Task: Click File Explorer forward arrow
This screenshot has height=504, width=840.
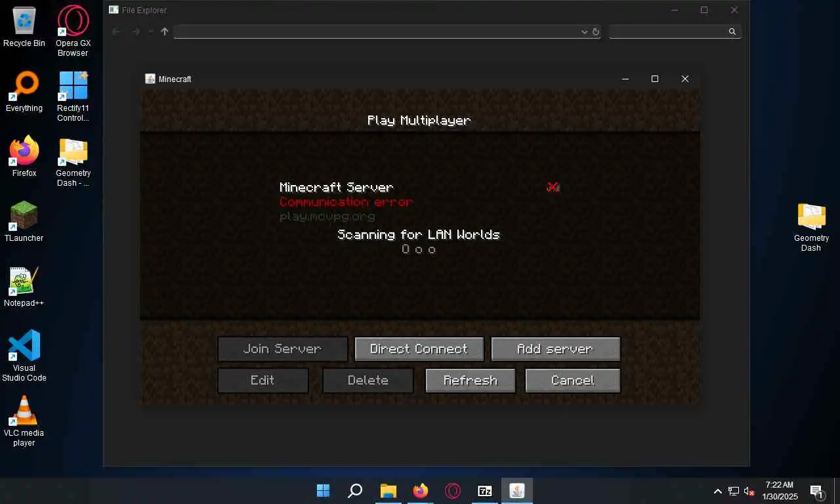Action: point(136,31)
